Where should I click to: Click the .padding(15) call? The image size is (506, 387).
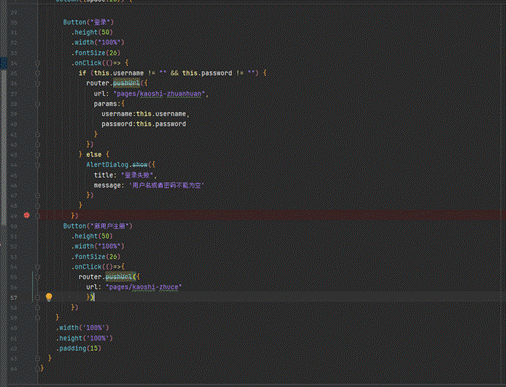click(79, 348)
